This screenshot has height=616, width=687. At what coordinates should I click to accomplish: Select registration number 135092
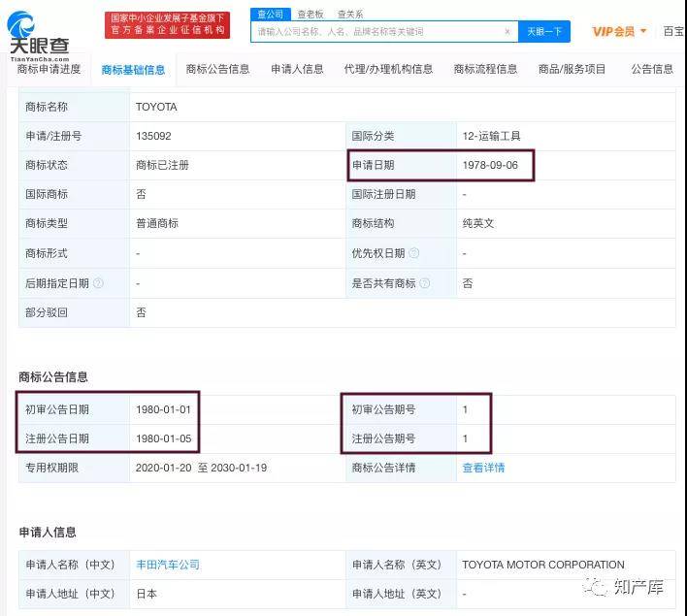[x=153, y=136]
